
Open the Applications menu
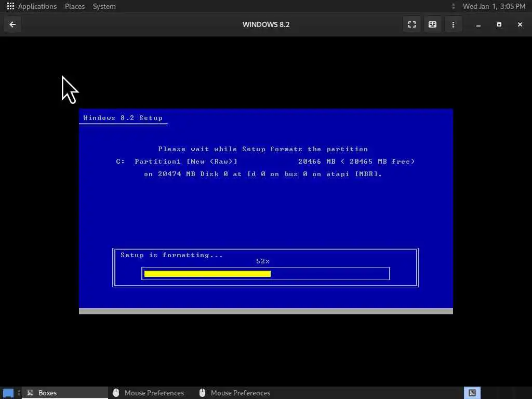pyautogui.click(x=37, y=6)
